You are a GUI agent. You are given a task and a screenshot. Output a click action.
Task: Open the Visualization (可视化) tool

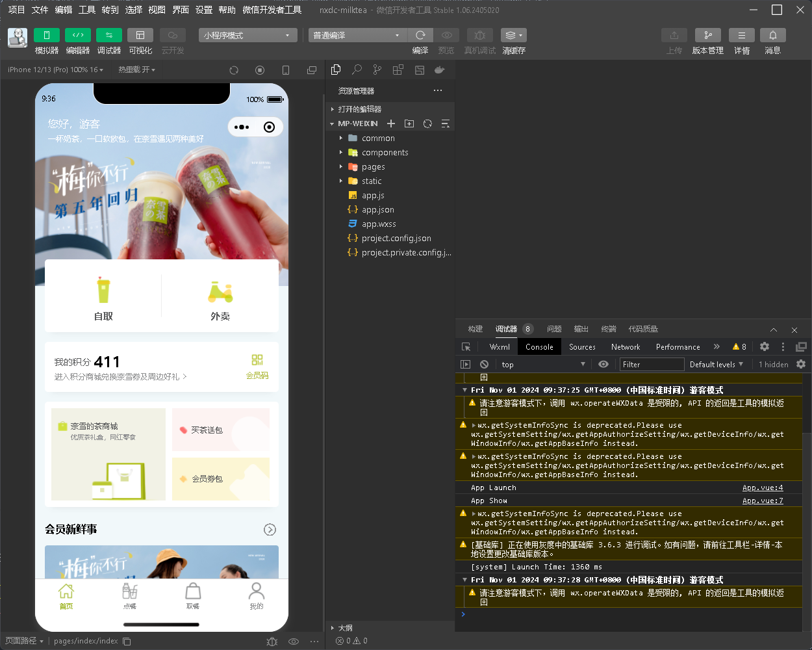(140, 35)
